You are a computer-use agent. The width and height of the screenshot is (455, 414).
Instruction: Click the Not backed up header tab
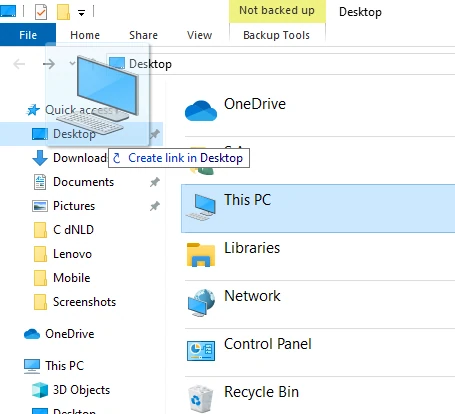(277, 11)
